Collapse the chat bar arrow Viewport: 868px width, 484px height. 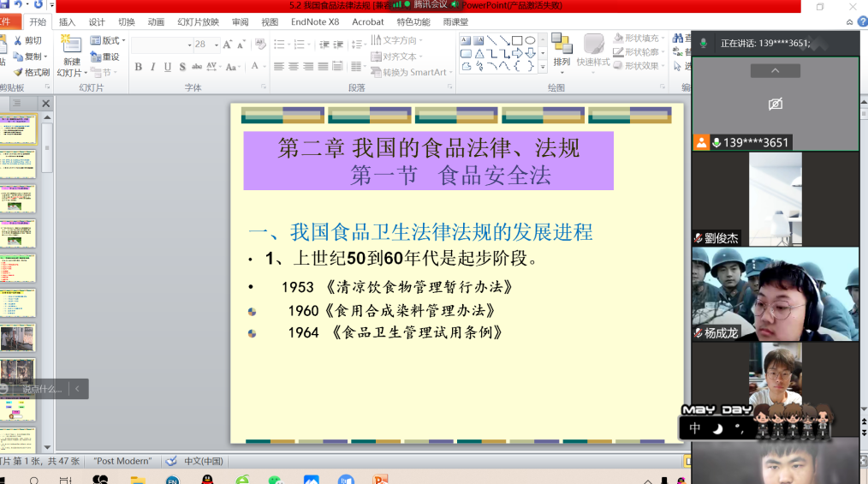[78, 389]
